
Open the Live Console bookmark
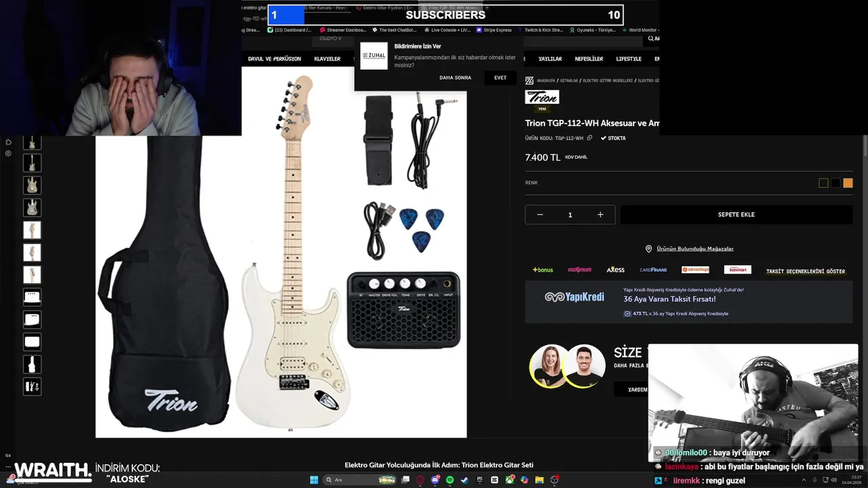(446, 30)
